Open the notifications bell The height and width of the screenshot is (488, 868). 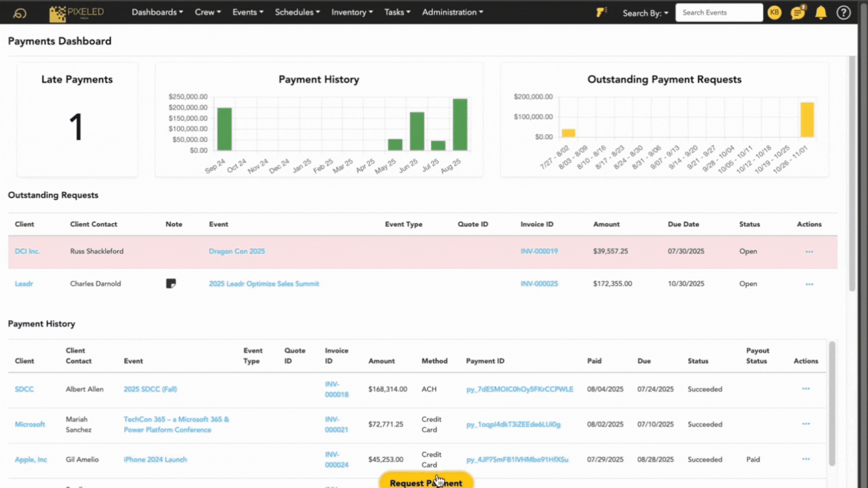pyautogui.click(x=821, y=12)
